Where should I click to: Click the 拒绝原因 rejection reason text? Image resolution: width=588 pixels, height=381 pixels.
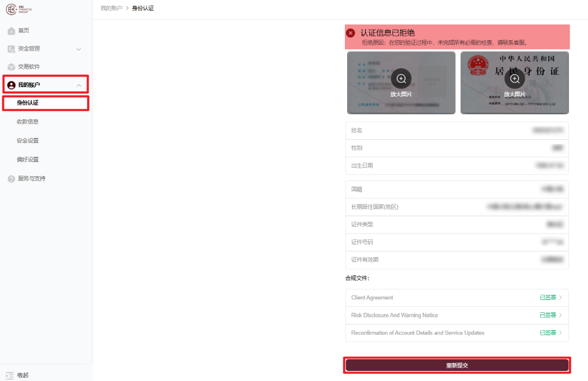445,42
